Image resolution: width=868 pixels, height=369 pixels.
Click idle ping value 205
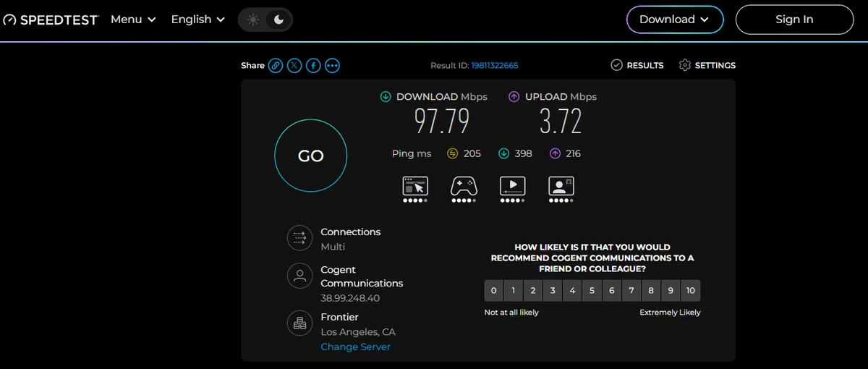point(472,153)
